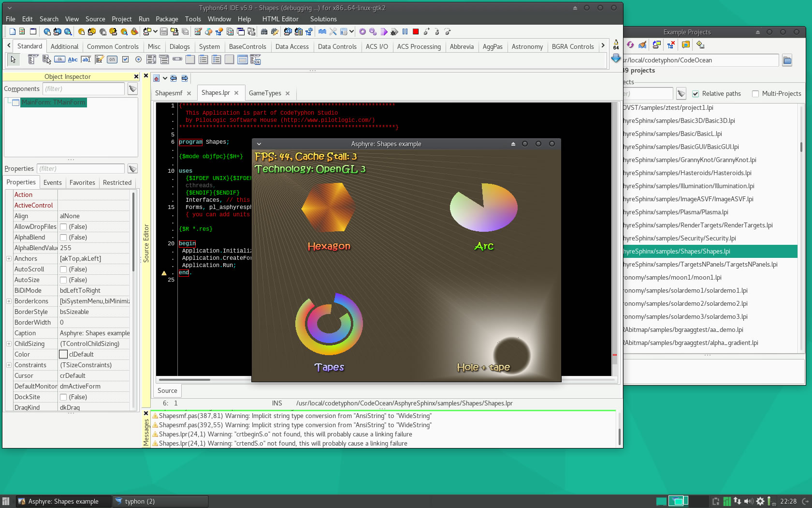Toggle the DockSite checkbox

pyautogui.click(x=63, y=397)
